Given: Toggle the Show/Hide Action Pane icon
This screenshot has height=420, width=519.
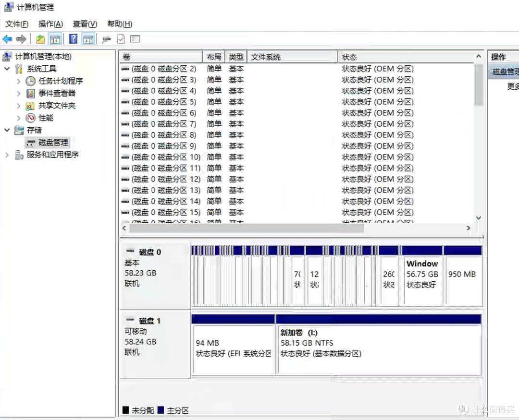Looking at the screenshot, I should tap(88, 39).
